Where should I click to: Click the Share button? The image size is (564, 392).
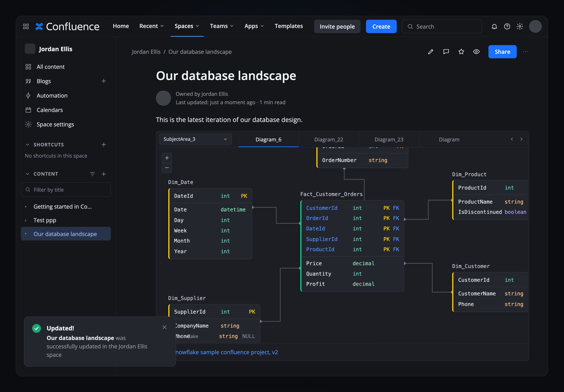[x=502, y=52]
